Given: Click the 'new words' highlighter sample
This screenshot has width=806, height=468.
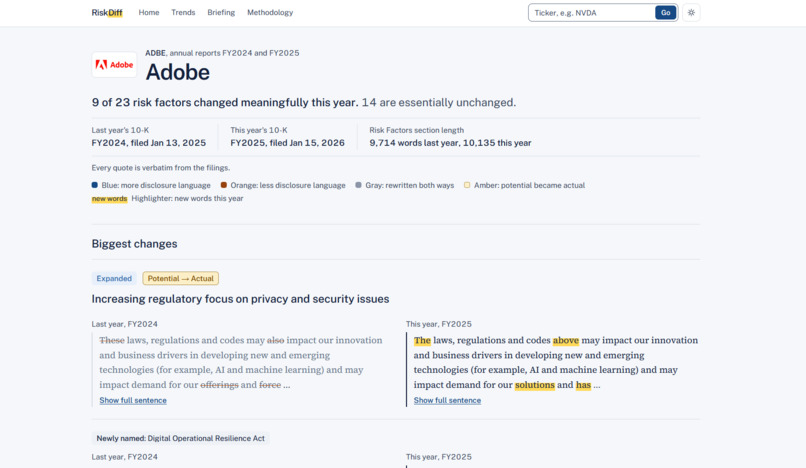Looking at the screenshot, I should click(x=109, y=199).
